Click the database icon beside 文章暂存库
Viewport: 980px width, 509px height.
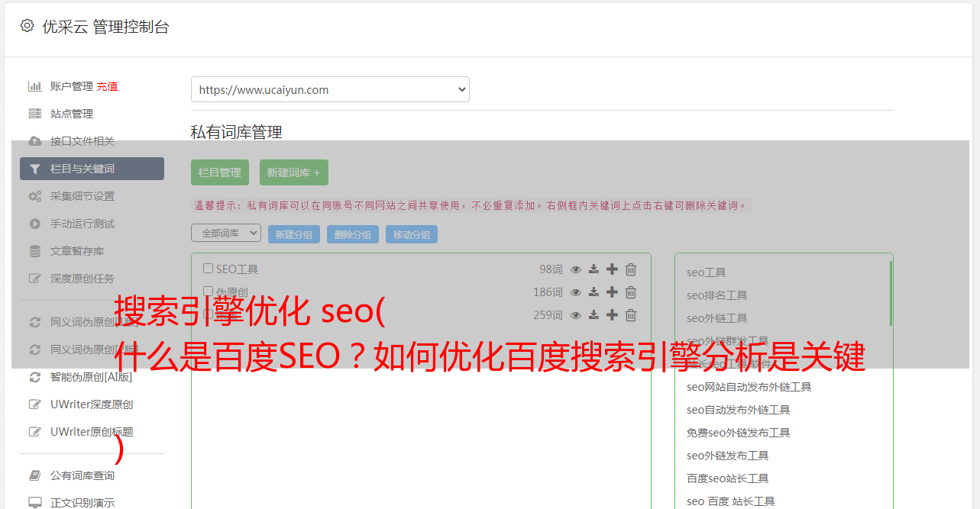pos(35,251)
